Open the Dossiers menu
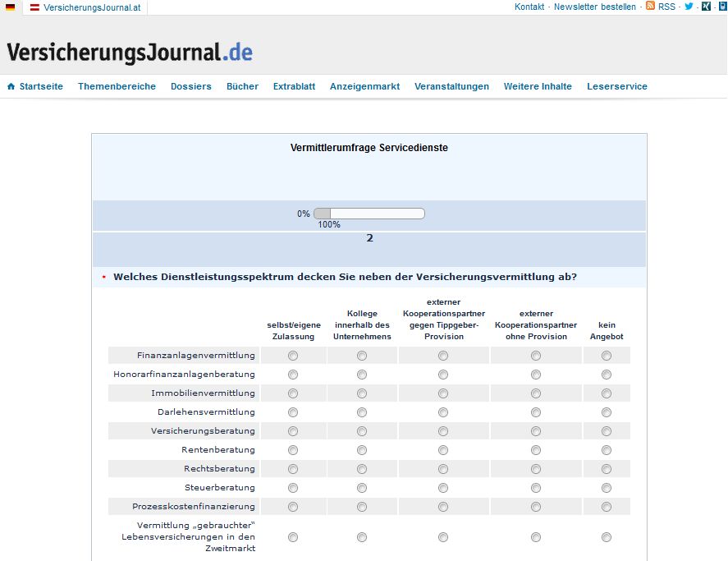This screenshot has width=728, height=561. (190, 85)
